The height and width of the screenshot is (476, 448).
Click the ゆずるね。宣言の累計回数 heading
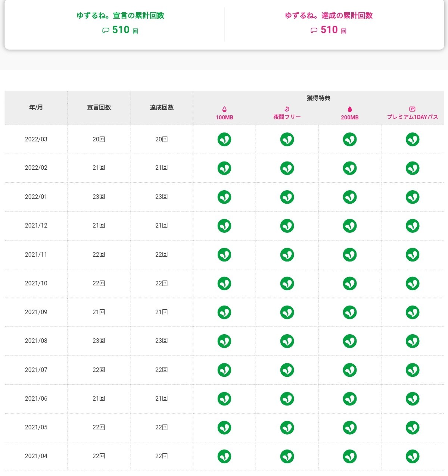(x=120, y=16)
